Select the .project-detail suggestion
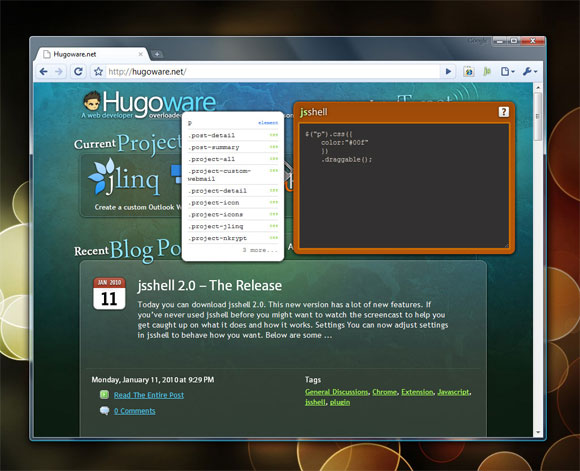Image resolution: width=580 pixels, height=471 pixels. [x=233, y=191]
